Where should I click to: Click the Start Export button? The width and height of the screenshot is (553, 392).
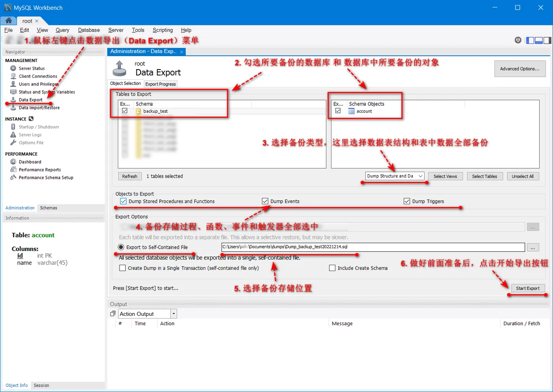pyautogui.click(x=528, y=288)
